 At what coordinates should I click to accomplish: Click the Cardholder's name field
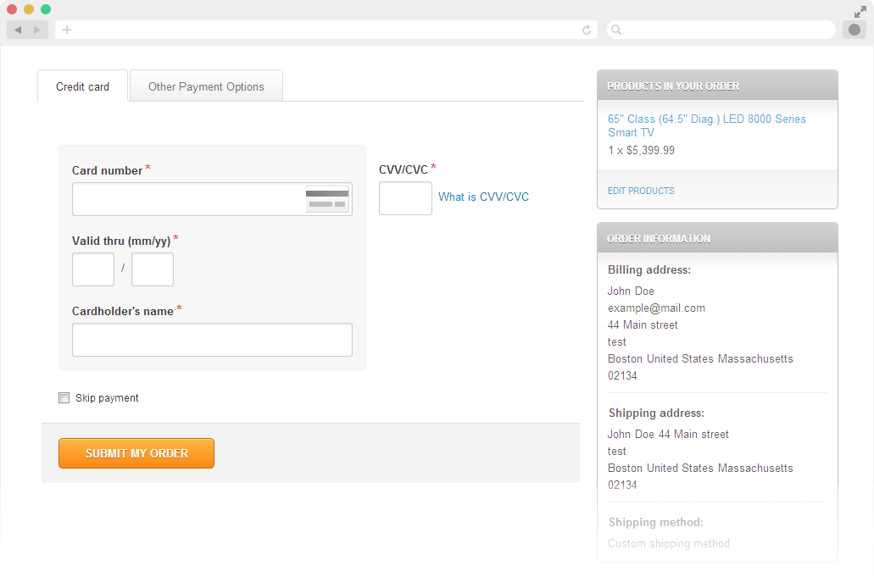tap(212, 340)
